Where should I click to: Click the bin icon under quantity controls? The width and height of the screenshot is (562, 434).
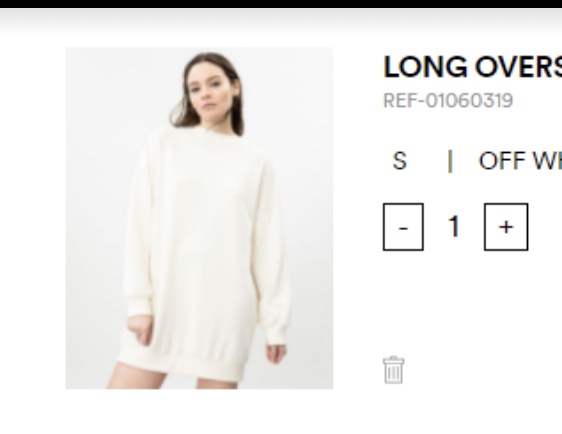point(394,370)
